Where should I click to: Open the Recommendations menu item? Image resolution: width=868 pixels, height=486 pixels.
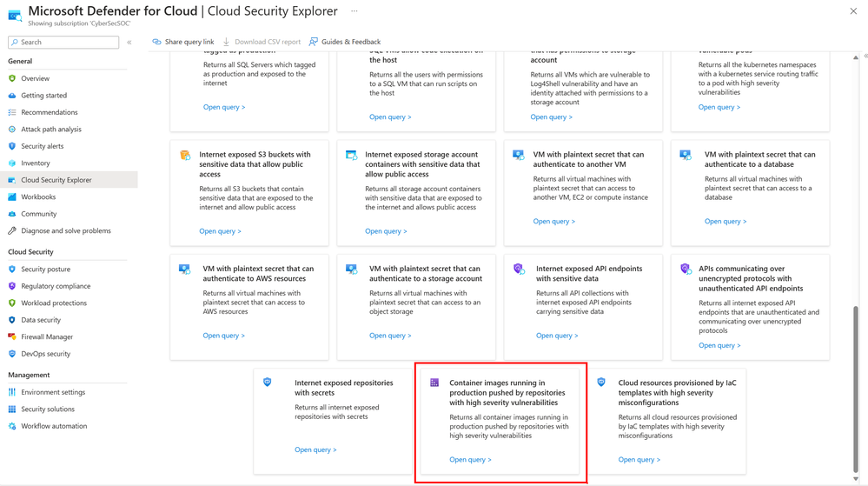point(50,112)
